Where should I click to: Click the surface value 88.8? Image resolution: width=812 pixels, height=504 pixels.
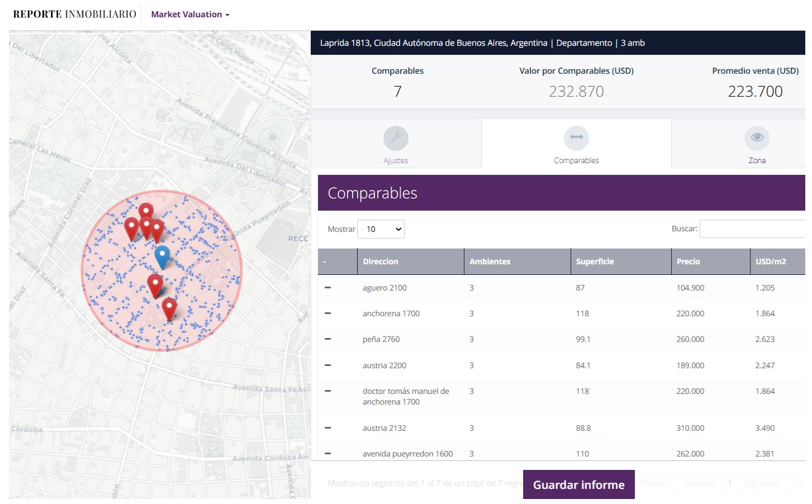point(583,428)
